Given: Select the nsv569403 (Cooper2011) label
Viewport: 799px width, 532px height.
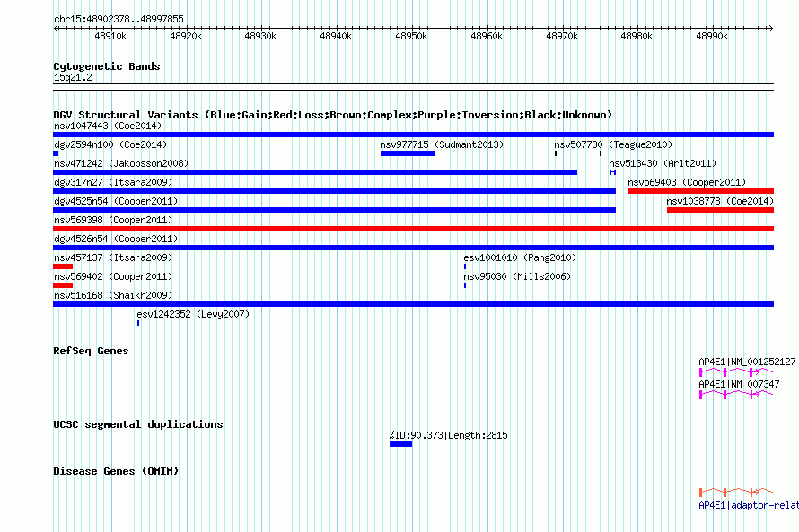Looking at the screenshot, I should click(x=687, y=182).
